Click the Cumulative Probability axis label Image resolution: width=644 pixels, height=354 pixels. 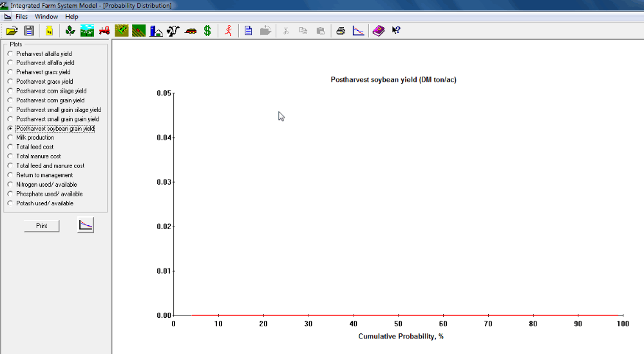[401, 337]
